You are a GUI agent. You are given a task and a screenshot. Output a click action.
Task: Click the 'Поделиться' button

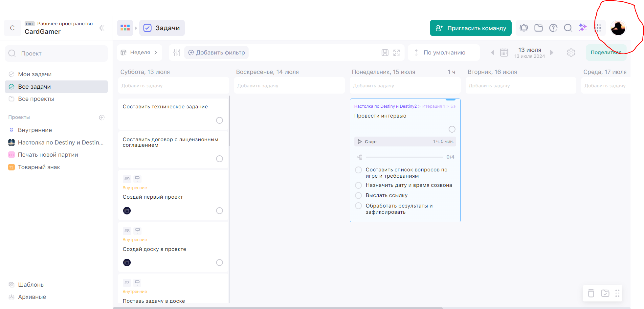point(606,53)
